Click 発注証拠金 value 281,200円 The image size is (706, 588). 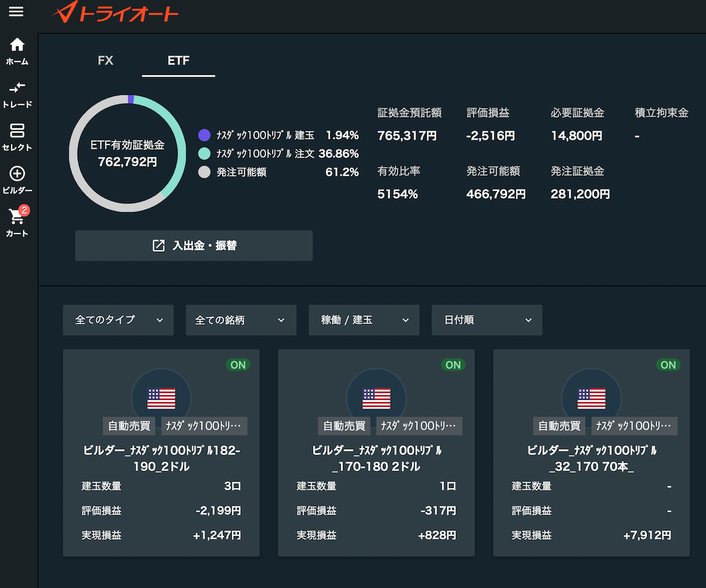580,194
